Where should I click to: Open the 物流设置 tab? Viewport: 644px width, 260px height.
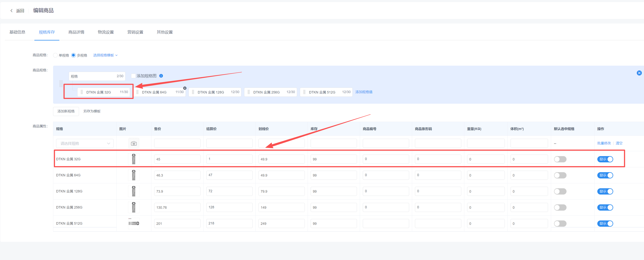pos(106,32)
